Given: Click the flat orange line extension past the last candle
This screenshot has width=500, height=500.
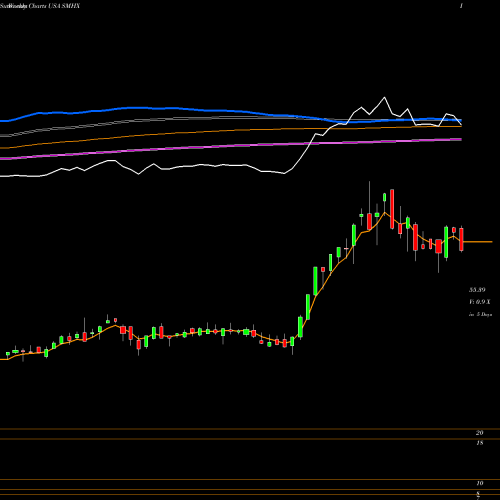Looking at the screenshot, I should tap(478, 241).
